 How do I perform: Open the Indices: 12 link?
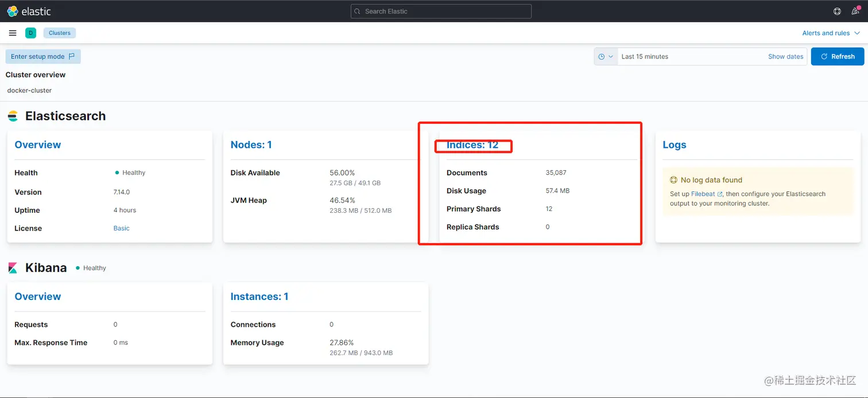click(472, 145)
